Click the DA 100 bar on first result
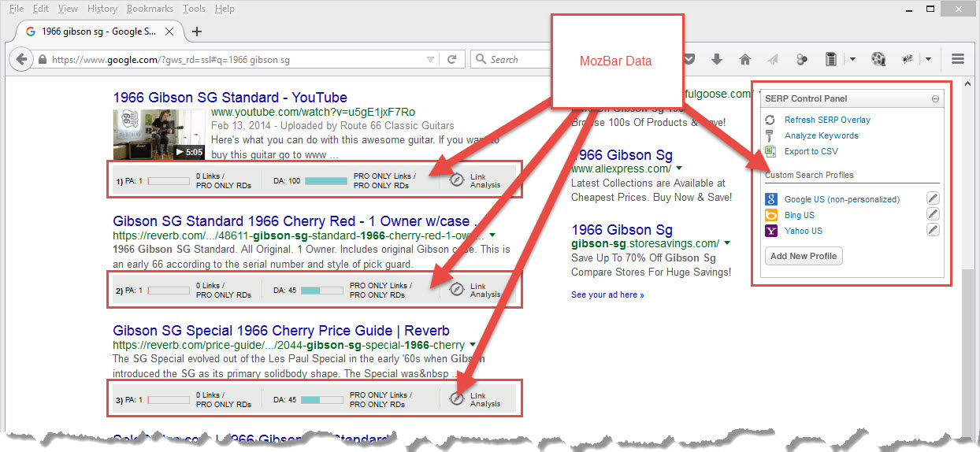The width and height of the screenshot is (980, 452). [325, 180]
